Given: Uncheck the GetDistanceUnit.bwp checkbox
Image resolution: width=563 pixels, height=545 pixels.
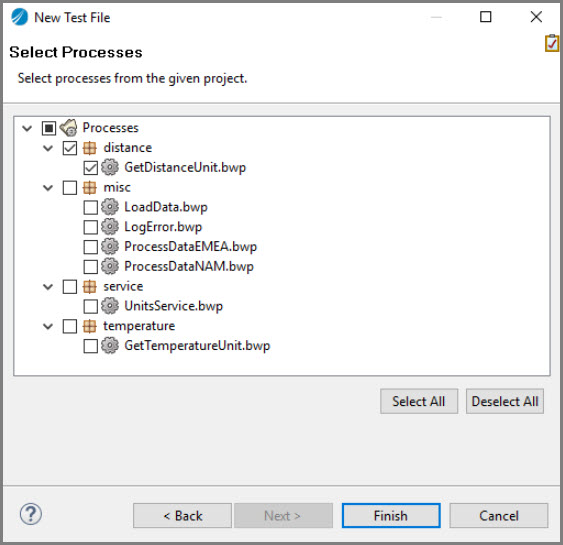Looking at the screenshot, I should 90,168.
